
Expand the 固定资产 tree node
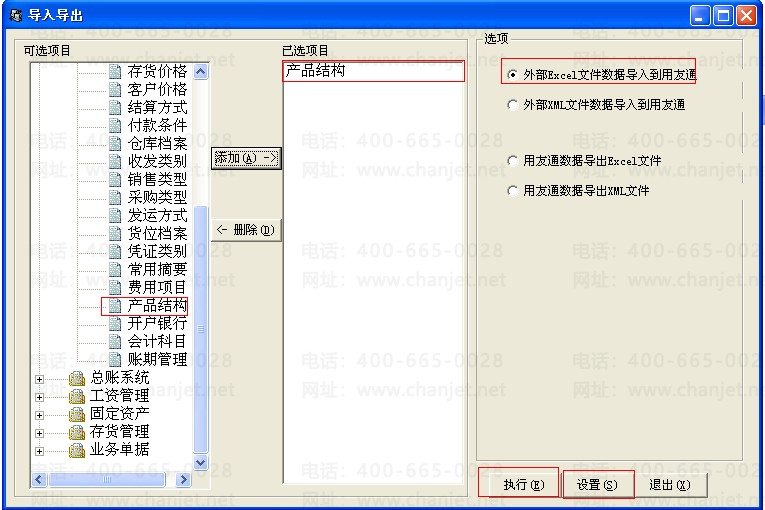pos(40,415)
